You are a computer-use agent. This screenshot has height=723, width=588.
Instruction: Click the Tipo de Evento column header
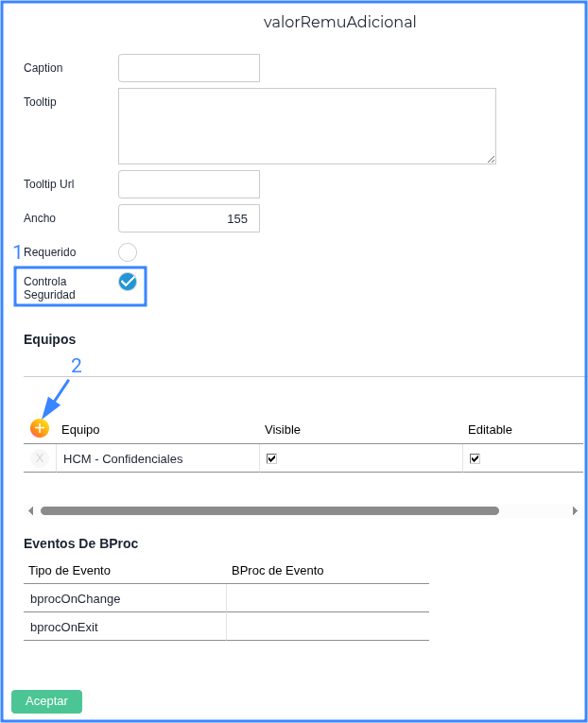click(x=69, y=570)
